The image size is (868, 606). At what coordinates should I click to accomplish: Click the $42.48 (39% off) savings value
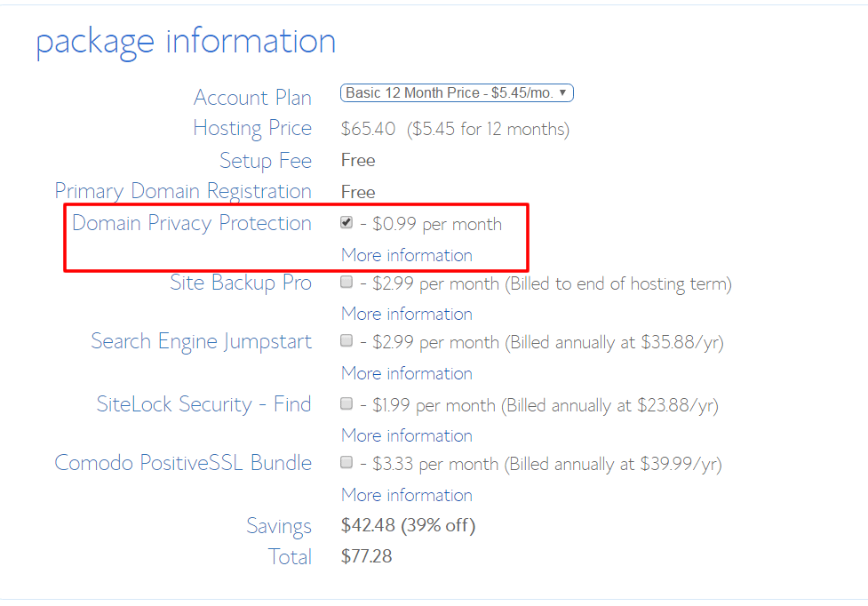pyautogui.click(x=408, y=526)
